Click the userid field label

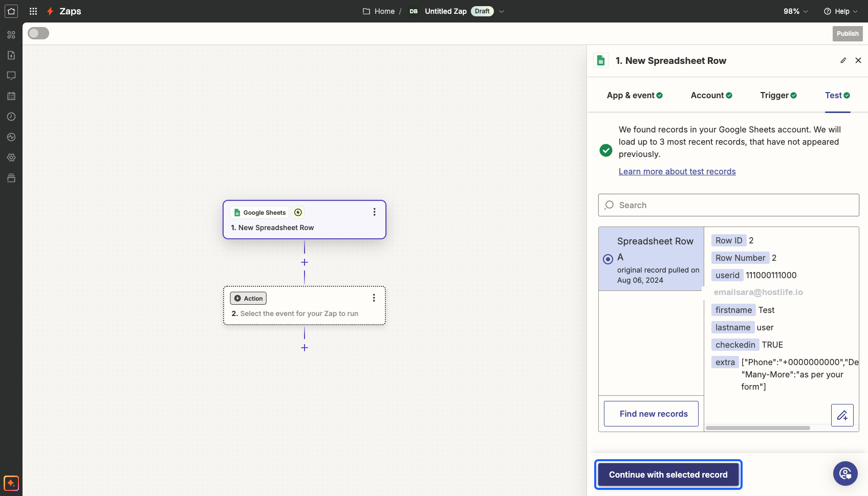click(727, 275)
